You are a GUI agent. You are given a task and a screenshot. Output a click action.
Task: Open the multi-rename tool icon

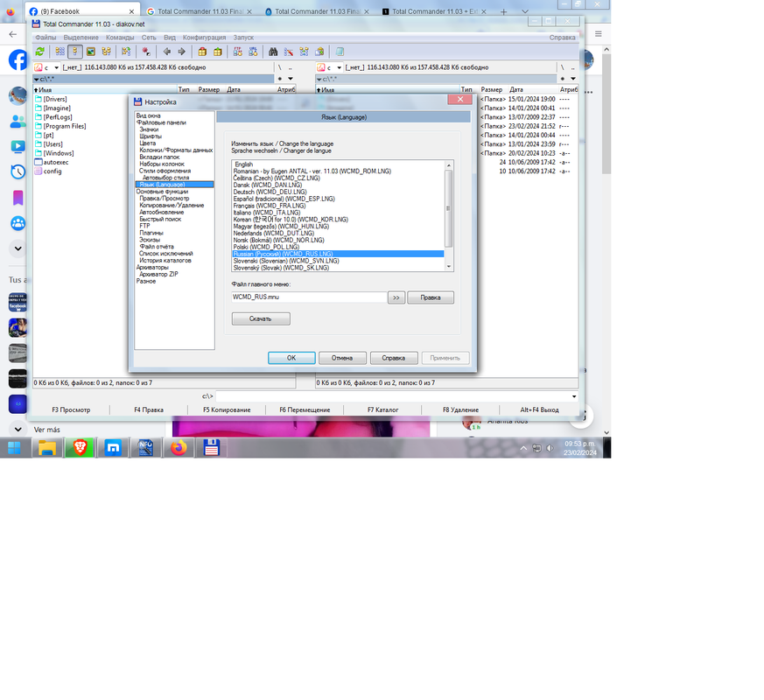tap(289, 52)
